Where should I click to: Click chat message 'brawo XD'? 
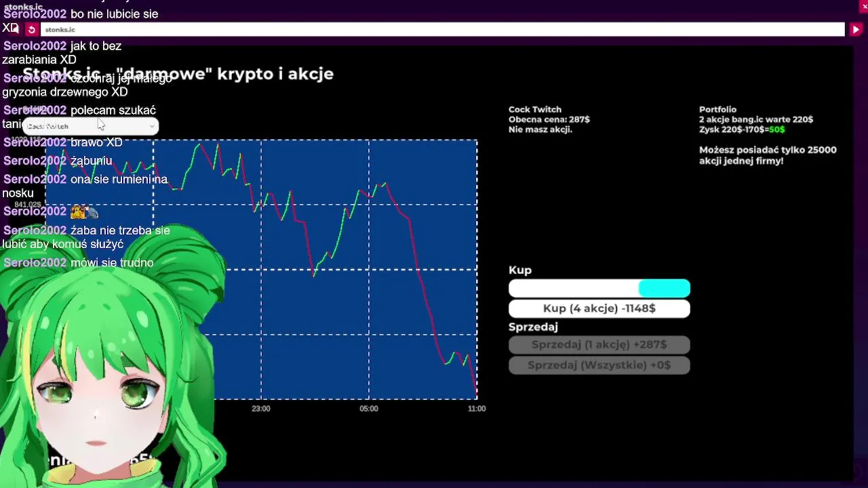(x=96, y=142)
